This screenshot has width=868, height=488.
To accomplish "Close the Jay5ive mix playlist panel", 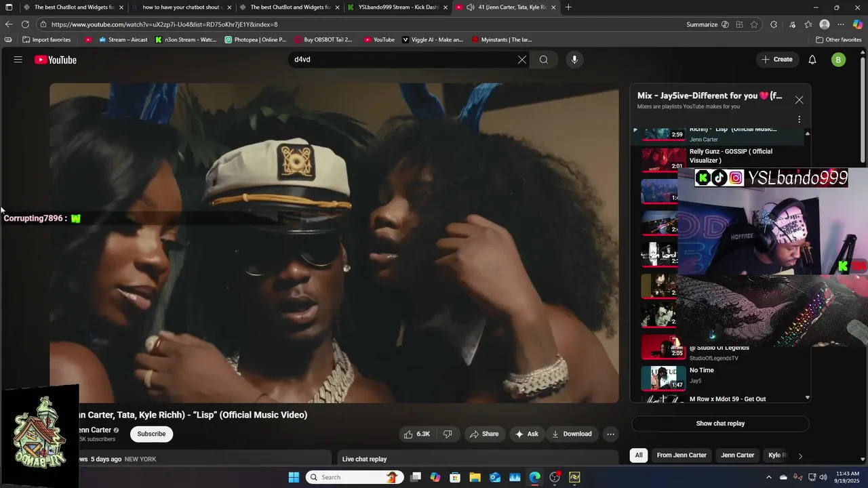I will click(x=799, y=100).
